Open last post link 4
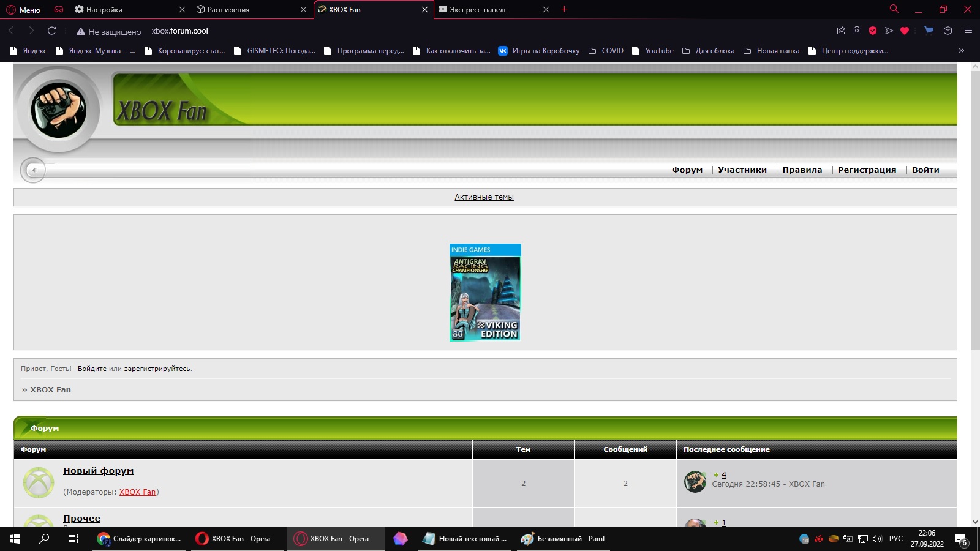The image size is (980, 551). click(x=724, y=475)
